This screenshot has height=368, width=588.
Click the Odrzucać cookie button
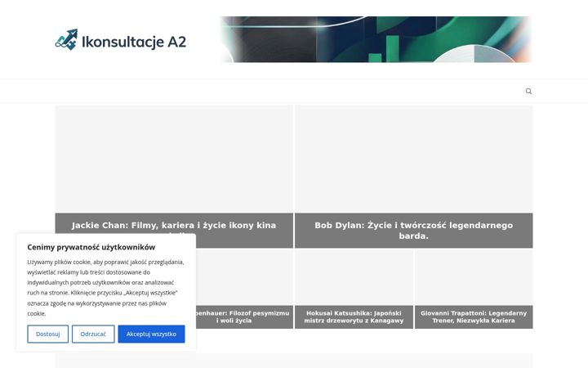click(93, 334)
